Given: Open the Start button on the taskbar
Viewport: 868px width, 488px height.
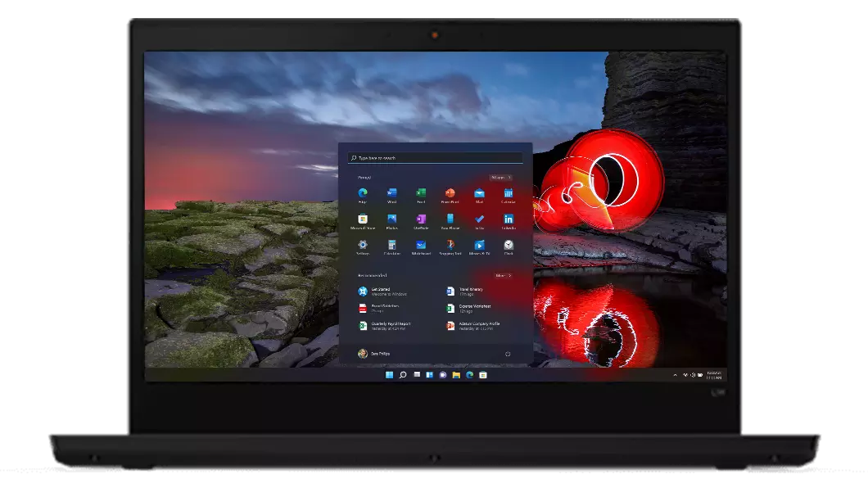Looking at the screenshot, I should tap(390, 375).
